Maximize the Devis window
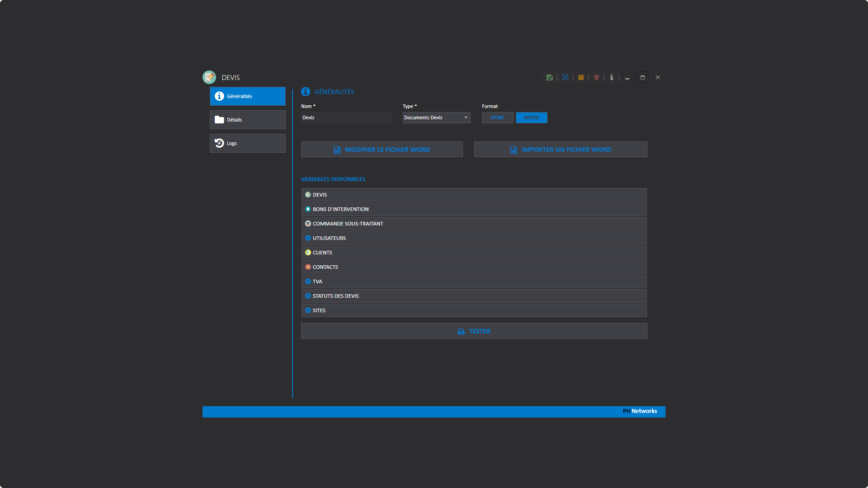The width and height of the screenshot is (868, 488). pos(642,77)
